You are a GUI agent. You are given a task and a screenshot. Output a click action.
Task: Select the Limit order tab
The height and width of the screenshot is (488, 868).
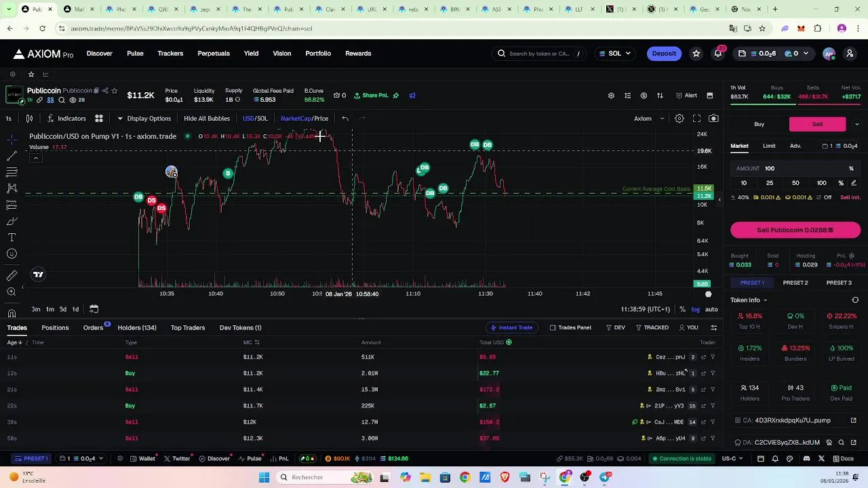pos(769,146)
